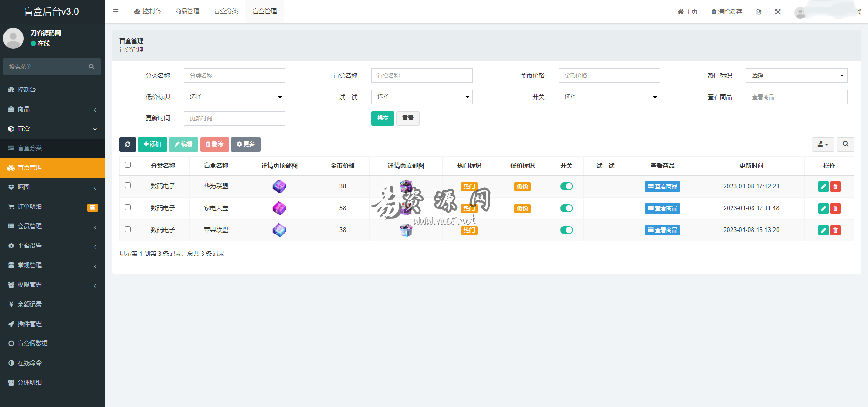Delete the 华为联盟 row with trash icon
This screenshot has width=868, height=407.
tap(835, 187)
